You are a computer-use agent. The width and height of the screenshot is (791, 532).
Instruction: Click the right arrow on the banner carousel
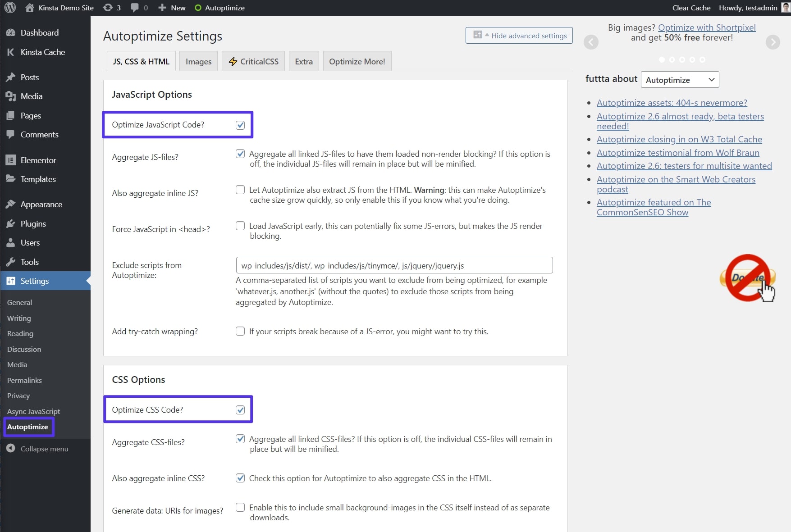[x=773, y=42]
